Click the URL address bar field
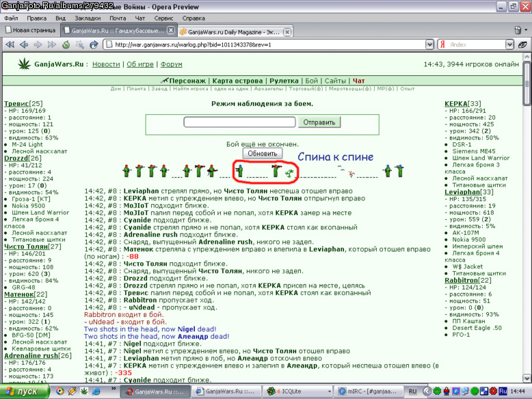532x399 pixels. coord(265,44)
